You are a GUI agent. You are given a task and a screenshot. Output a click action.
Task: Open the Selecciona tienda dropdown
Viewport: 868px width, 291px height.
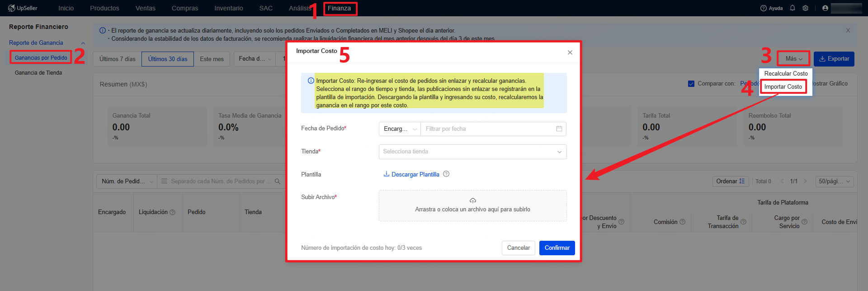472,152
